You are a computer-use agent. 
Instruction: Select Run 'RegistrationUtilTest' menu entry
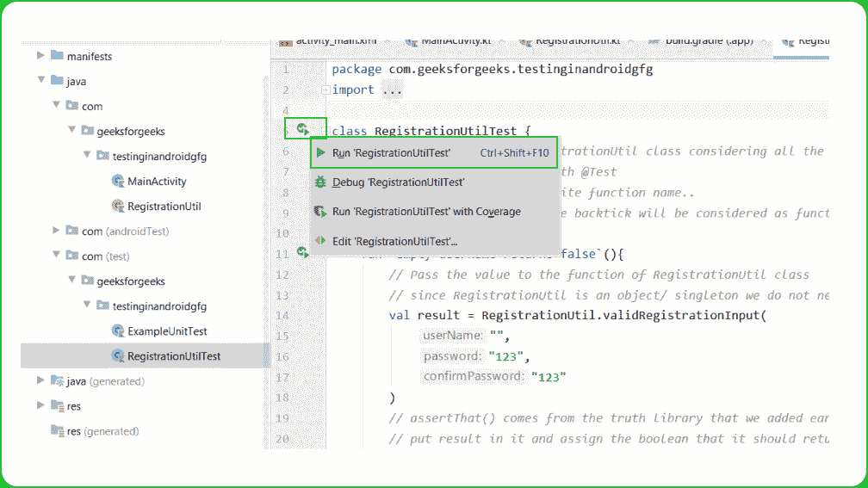(x=392, y=153)
